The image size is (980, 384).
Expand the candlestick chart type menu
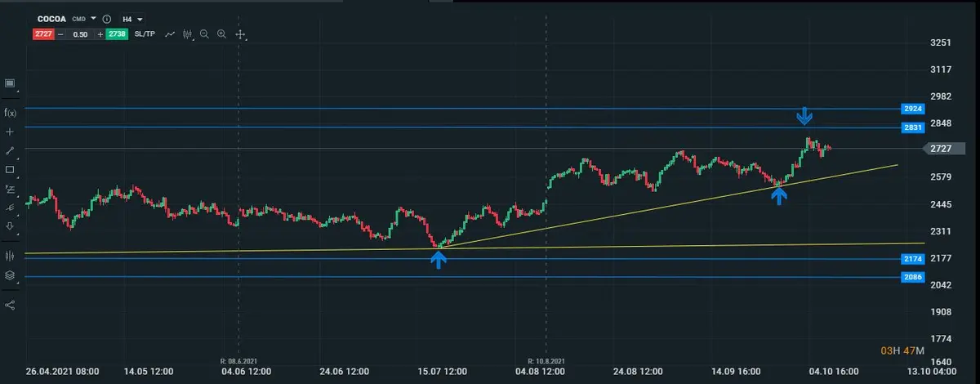click(187, 34)
